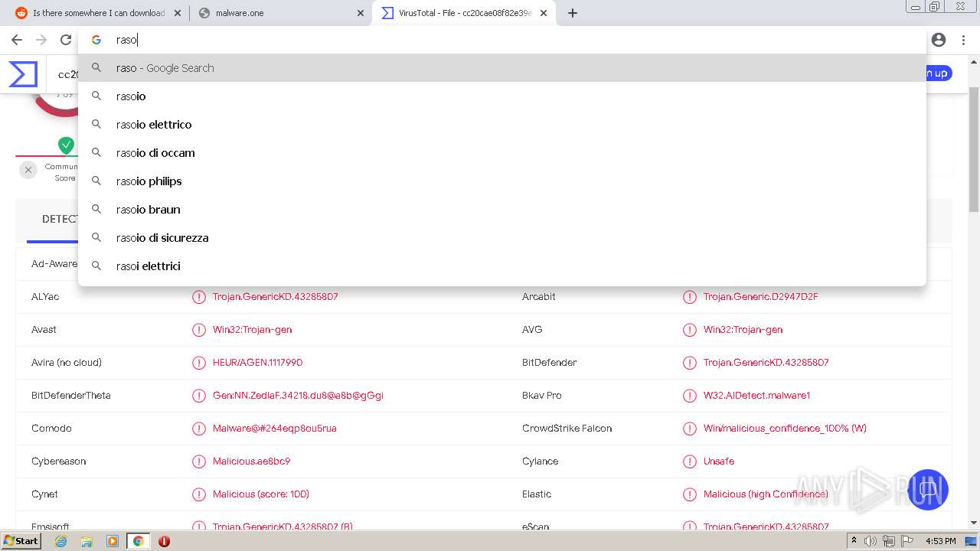Select 'rasoio di occam' suggestion
The width and height of the screenshot is (980, 551).
502,153
